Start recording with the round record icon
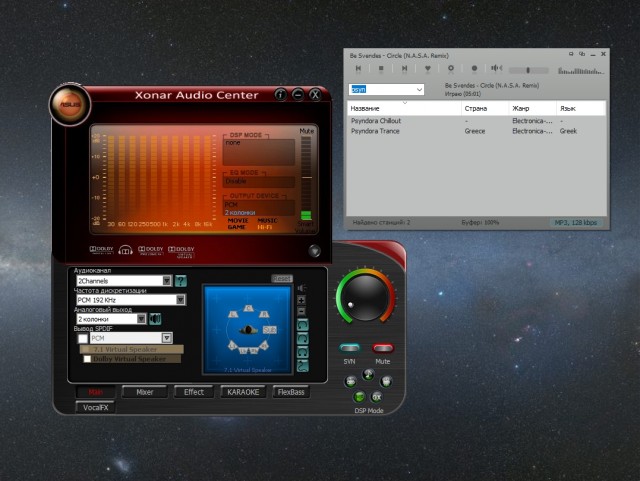The width and height of the screenshot is (640, 481). [x=474, y=69]
